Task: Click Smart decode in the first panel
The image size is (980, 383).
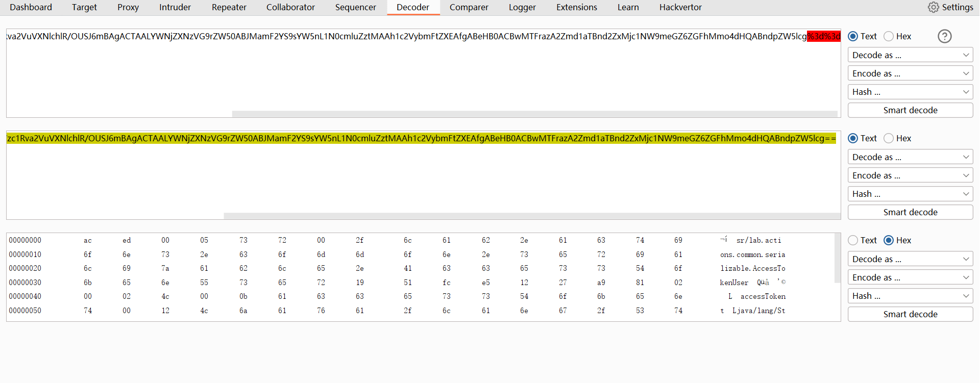Action: [910, 110]
